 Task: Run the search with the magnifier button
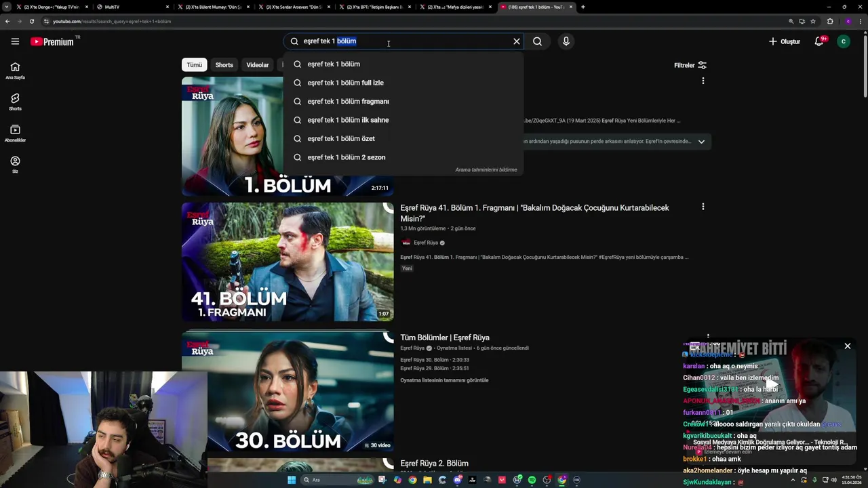(537, 41)
